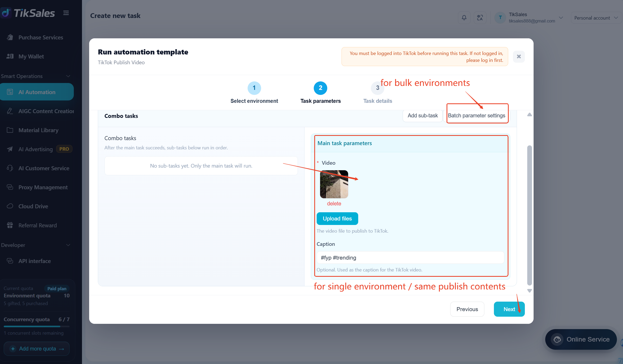This screenshot has height=364, width=623.
Task: Click the Online Service chat icon
Action: point(557,339)
